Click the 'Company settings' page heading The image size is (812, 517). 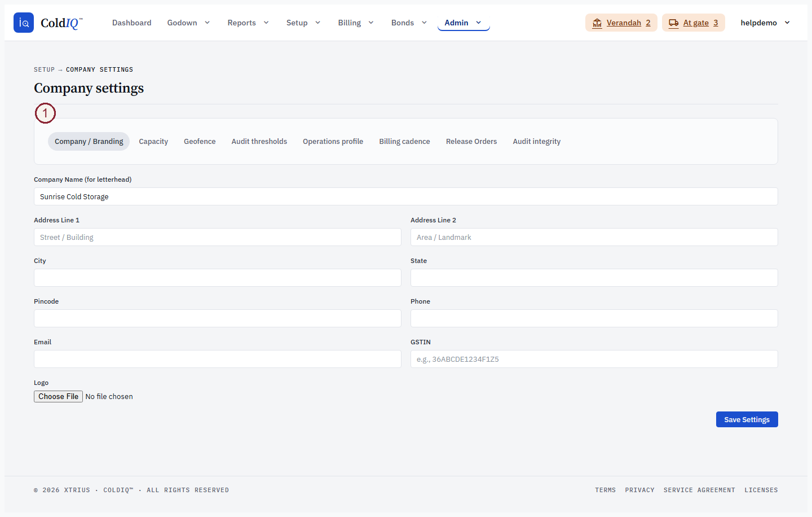click(89, 88)
